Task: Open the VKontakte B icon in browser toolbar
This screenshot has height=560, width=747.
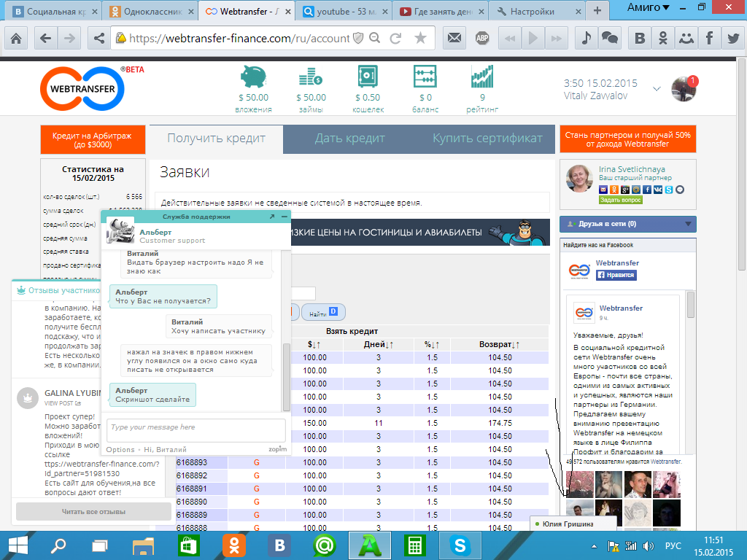Action: tap(639, 38)
